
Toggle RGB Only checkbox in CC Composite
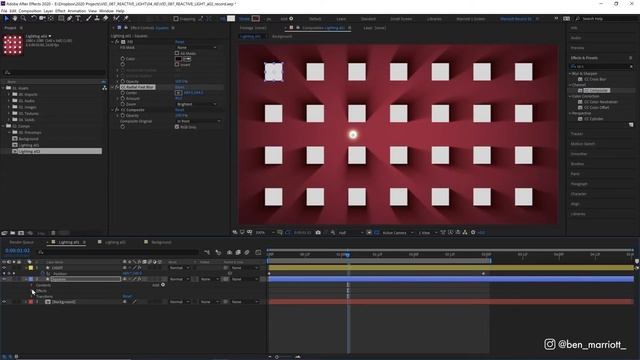point(177,127)
